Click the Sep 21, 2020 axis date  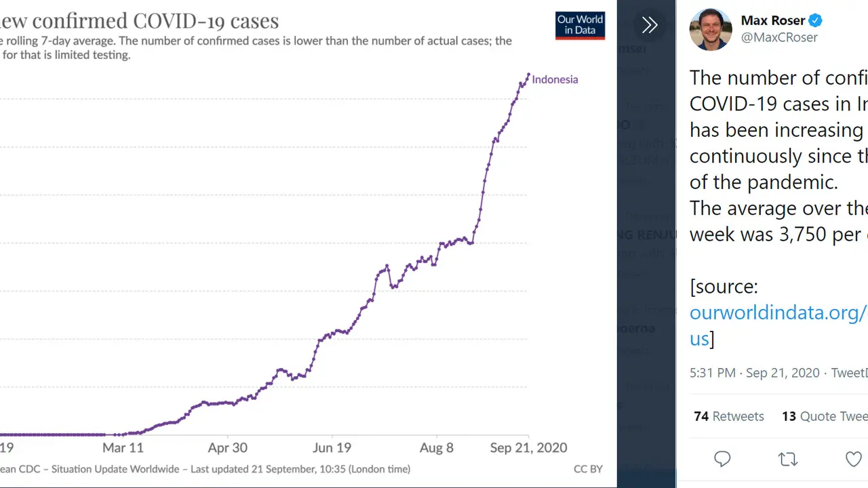pos(528,447)
